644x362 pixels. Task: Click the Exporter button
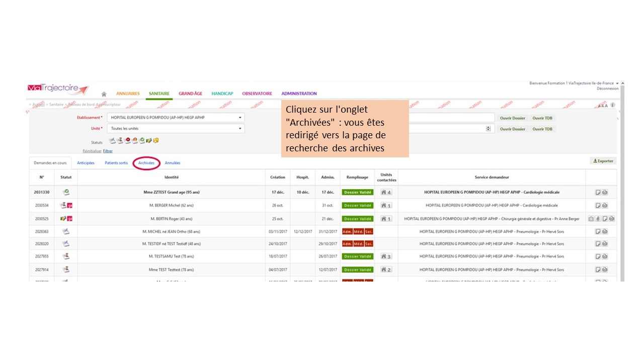click(x=603, y=161)
